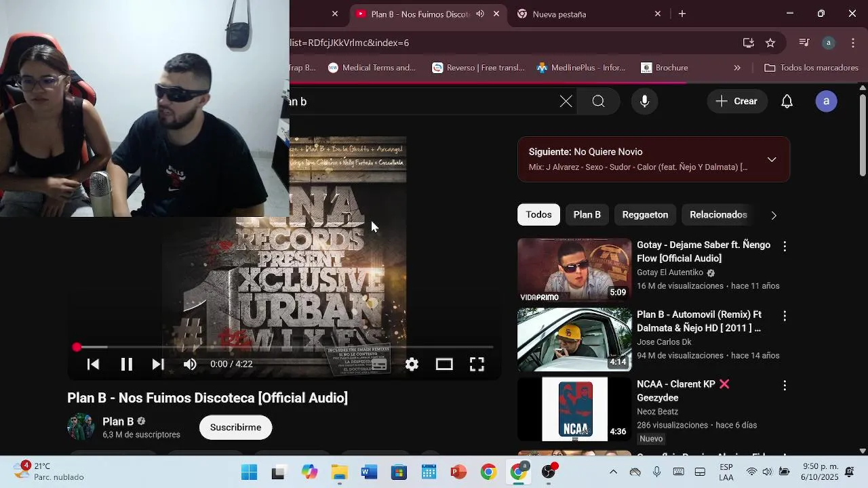The height and width of the screenshot is (488, 868).
Task: Open Todos los marcadores folder
Action: click(x=811, y=68)
